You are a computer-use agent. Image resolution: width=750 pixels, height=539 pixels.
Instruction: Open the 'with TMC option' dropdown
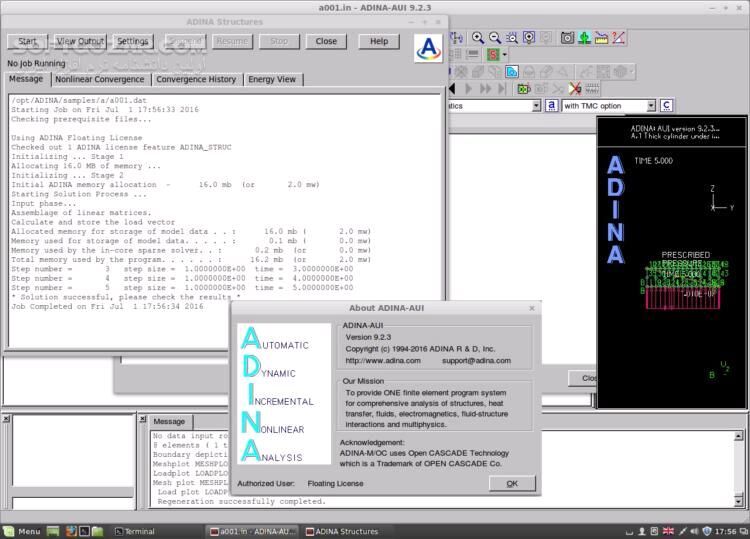tap(650, 105)
